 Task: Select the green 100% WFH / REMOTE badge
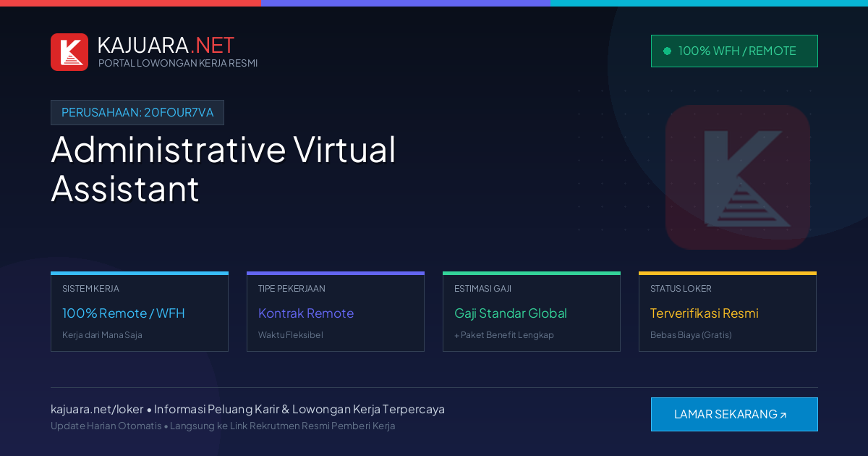[x=734, y=51]
